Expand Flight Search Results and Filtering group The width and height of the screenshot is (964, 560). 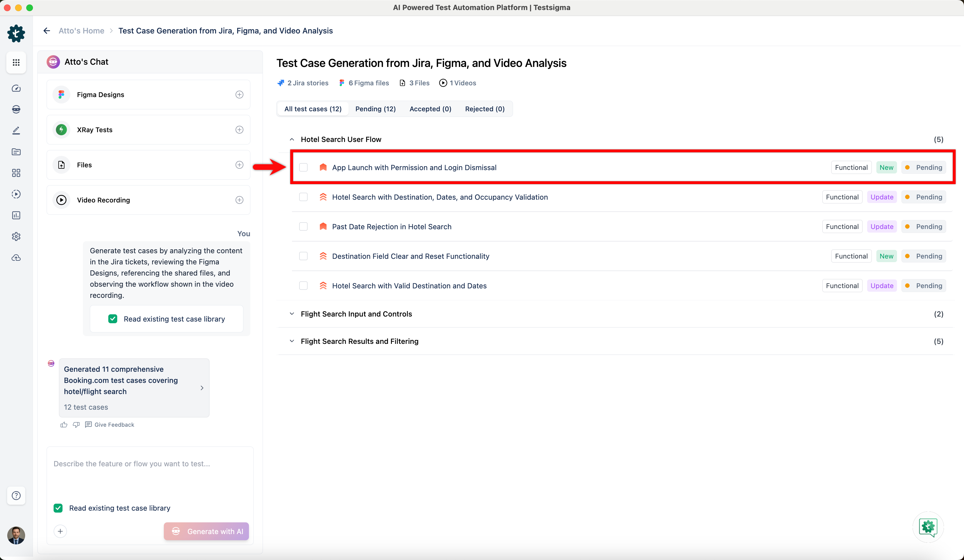tap(292, 341)
